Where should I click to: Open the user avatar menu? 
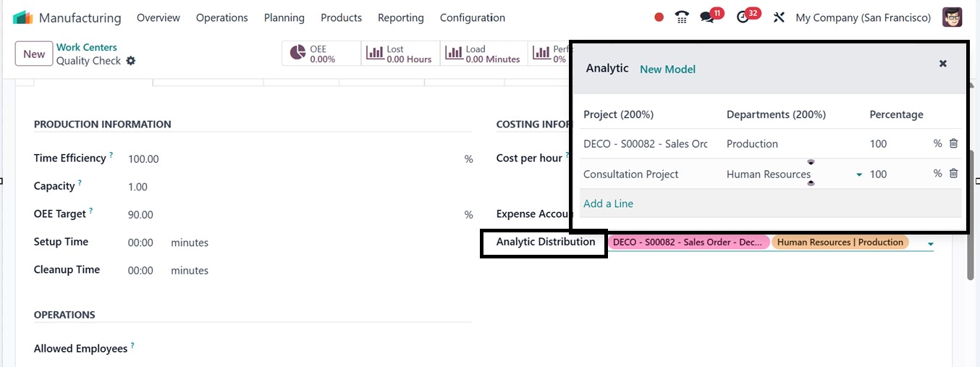(952, 17)
